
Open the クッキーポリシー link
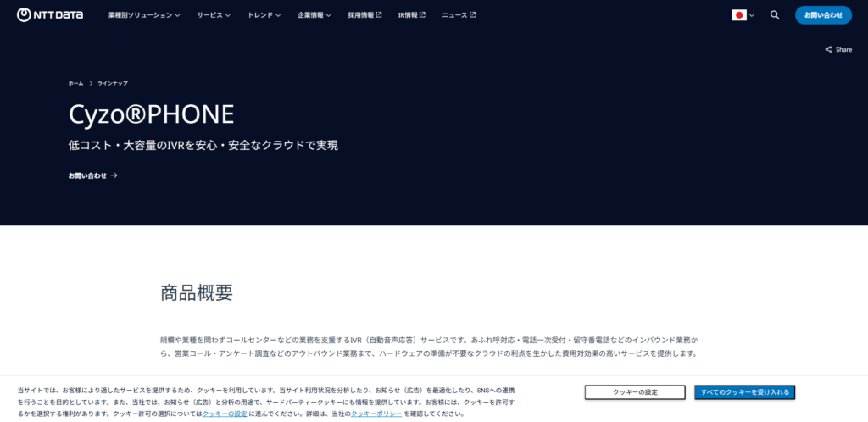click(376, 414)
